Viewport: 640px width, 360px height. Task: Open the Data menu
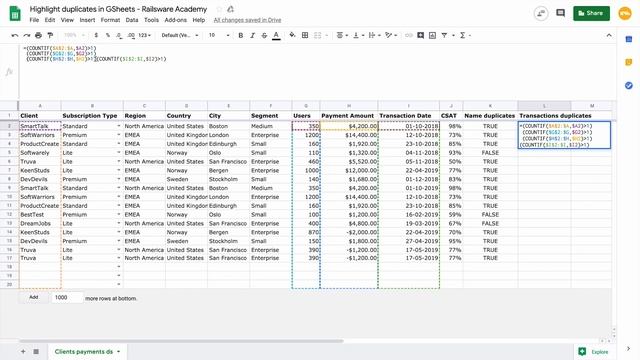tap(131, 20)
